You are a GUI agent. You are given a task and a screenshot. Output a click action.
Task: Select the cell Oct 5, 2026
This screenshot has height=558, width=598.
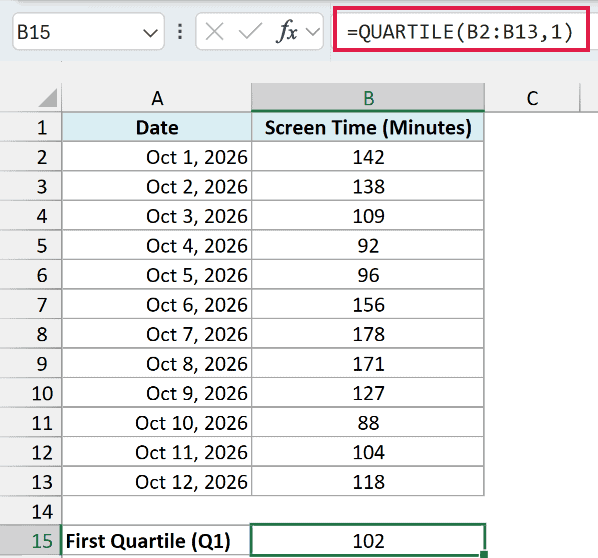(157, 275)
